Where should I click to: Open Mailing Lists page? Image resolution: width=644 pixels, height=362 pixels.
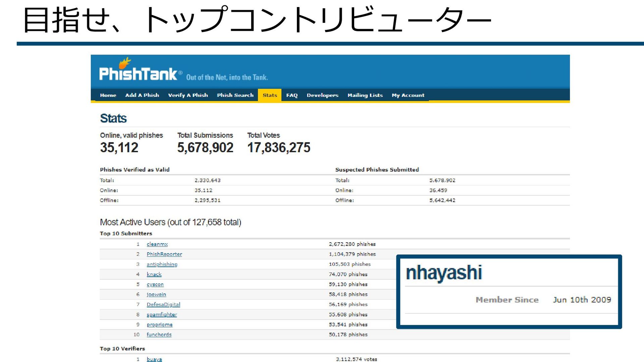pos(365,95)
